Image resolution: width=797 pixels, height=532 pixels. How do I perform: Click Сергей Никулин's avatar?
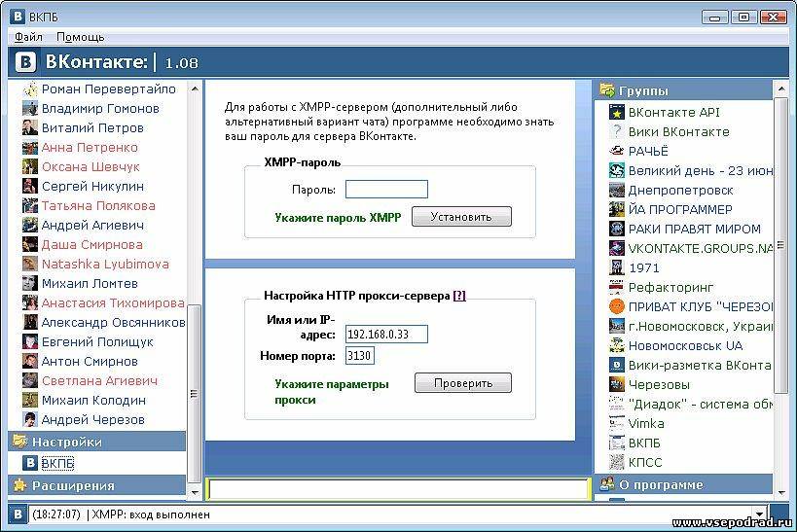click(x=30, y=187)
